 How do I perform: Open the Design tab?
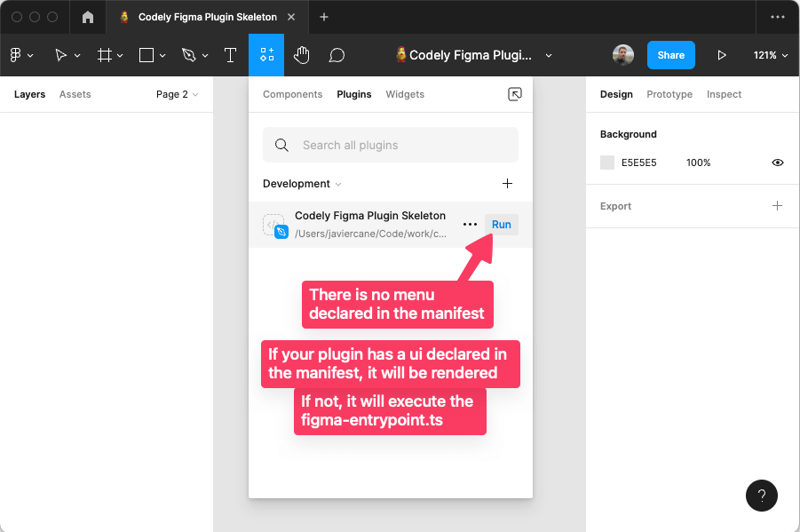pos(616,94)
